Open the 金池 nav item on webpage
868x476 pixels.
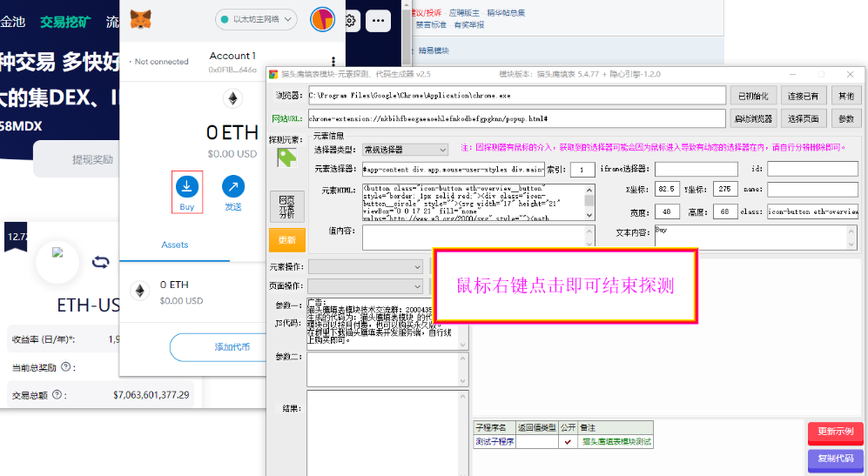(13, 22)
